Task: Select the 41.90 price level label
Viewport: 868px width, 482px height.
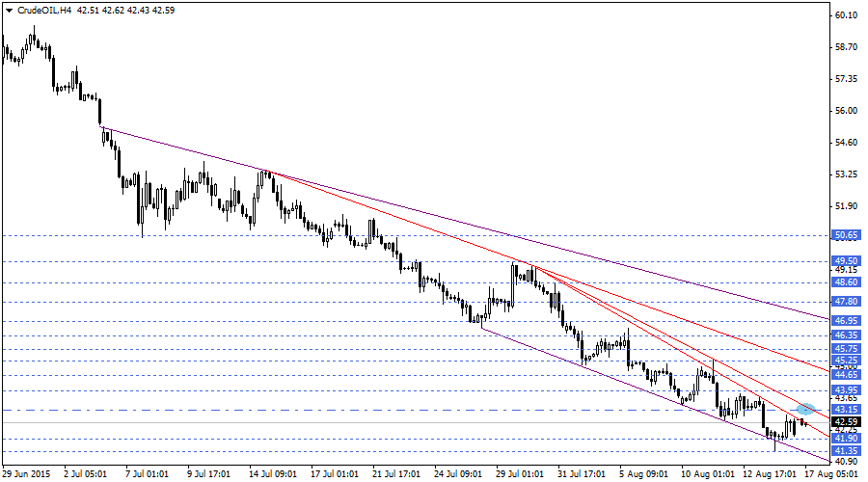Action: click(846, 439)
